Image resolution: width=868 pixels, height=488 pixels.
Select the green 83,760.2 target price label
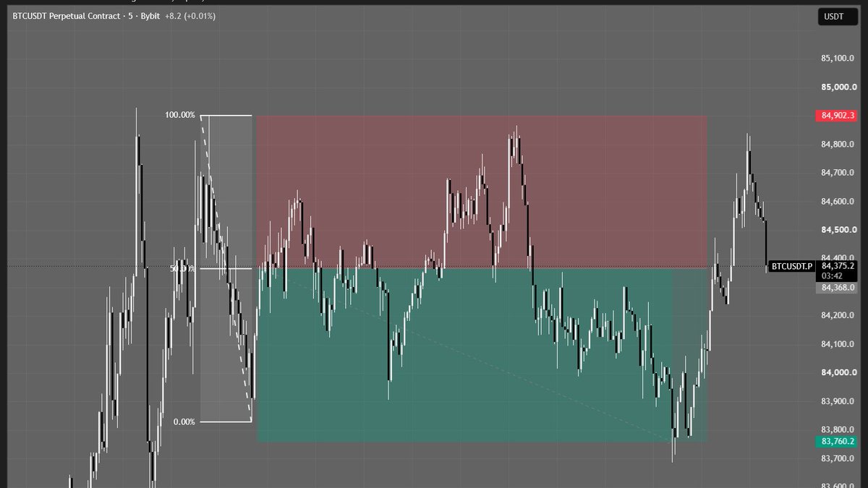point(836,442)
